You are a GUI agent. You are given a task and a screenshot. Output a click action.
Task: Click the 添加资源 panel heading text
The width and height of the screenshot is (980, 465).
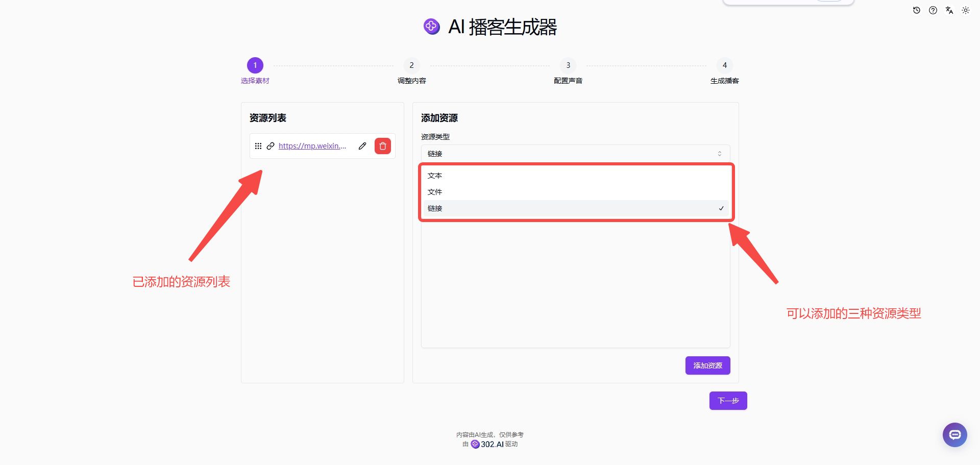[x=439, y=118]
